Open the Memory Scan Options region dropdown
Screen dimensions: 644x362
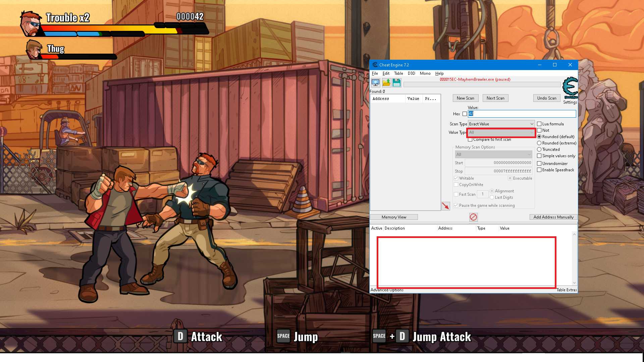493,155
